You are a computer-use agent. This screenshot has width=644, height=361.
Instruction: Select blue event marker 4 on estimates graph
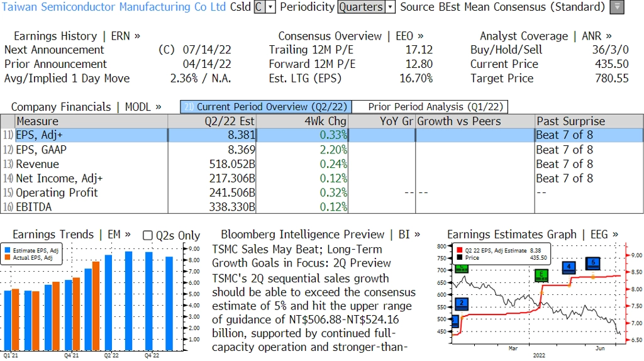(569, 267)
